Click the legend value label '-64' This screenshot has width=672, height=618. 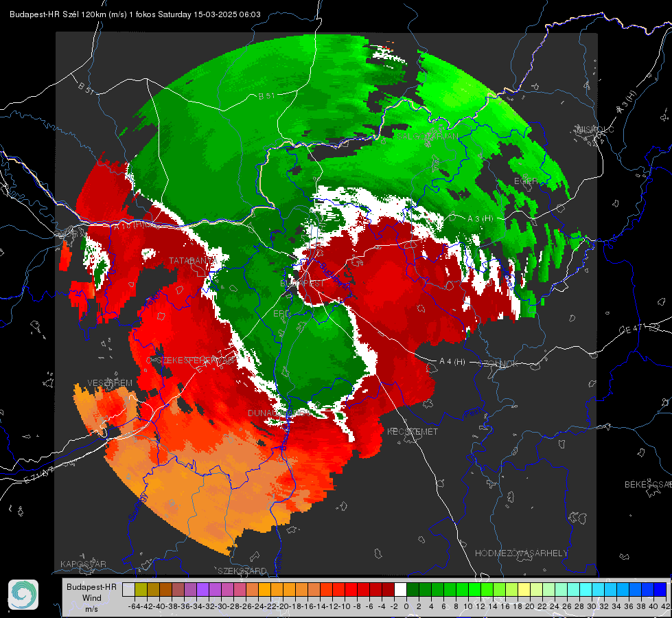135,606
